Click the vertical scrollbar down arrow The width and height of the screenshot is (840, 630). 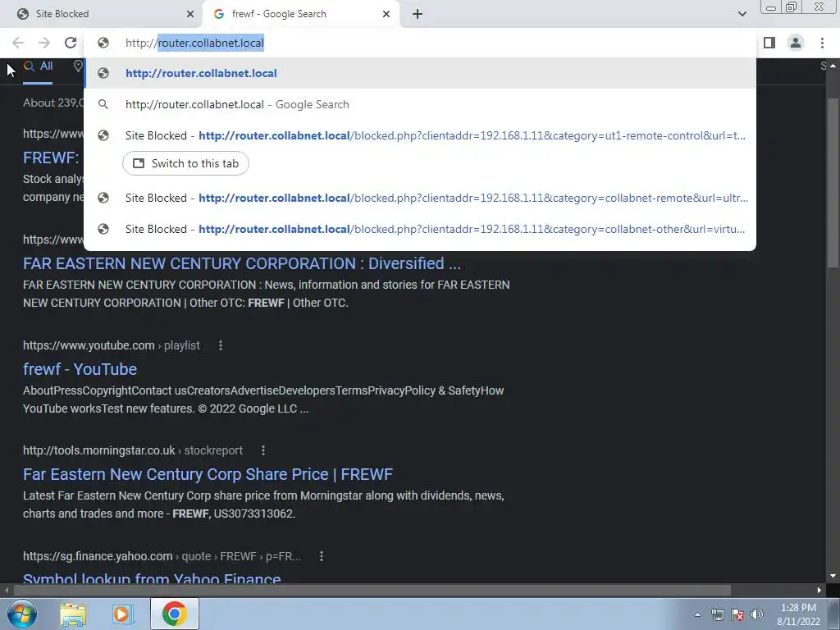(x=833, y=576)
